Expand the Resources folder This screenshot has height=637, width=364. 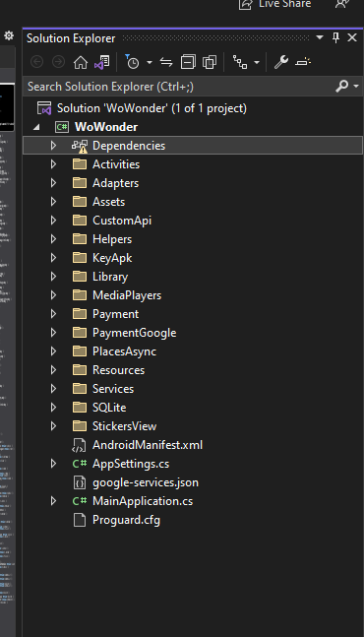click(x=53, y=369)
